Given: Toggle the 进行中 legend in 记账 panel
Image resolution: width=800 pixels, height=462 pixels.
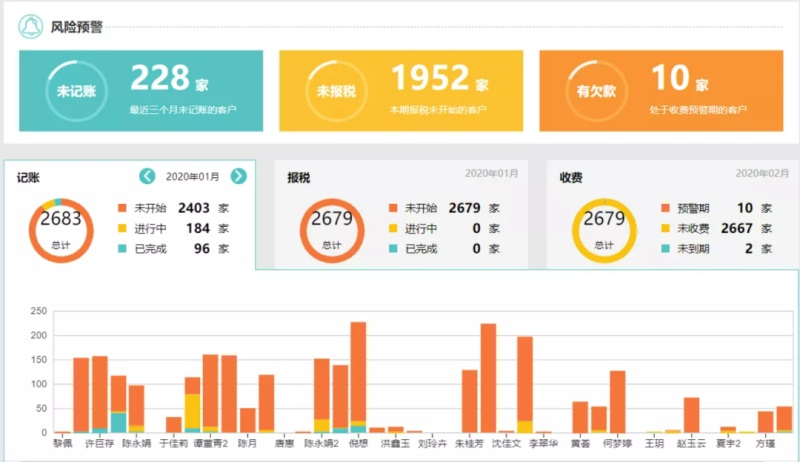Looking at the screenshot, I should [x=142, y=228].
